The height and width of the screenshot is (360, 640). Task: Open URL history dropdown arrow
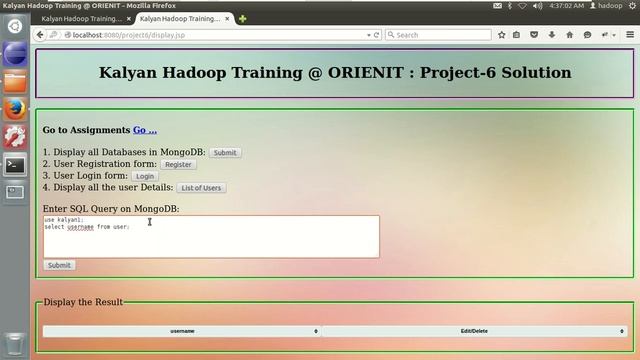coord(369,35)
